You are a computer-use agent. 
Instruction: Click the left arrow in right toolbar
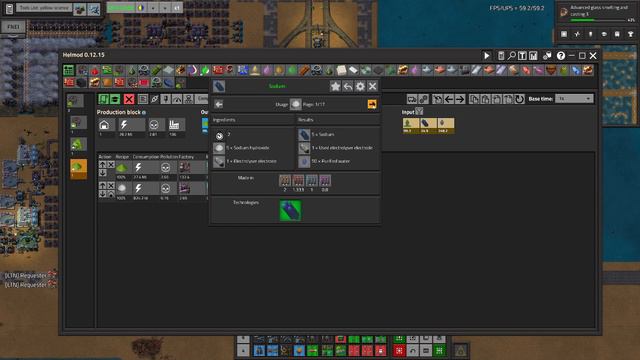point(449,99)
